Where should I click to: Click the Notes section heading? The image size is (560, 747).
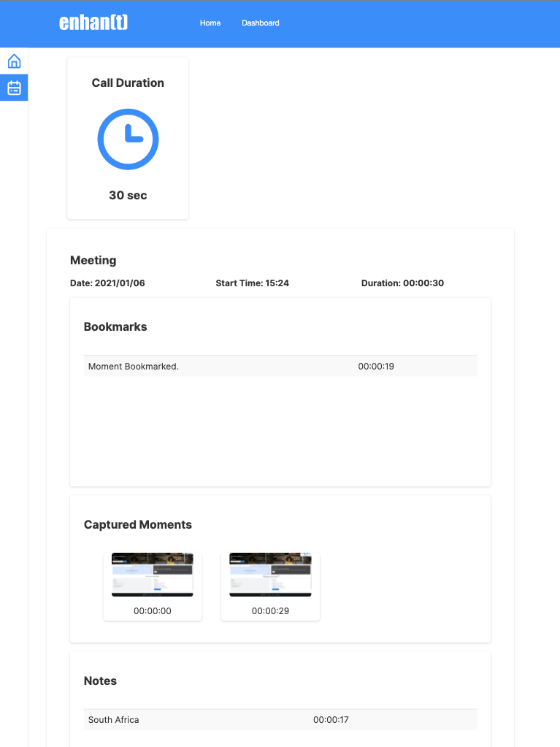click(x=100, y=681)
